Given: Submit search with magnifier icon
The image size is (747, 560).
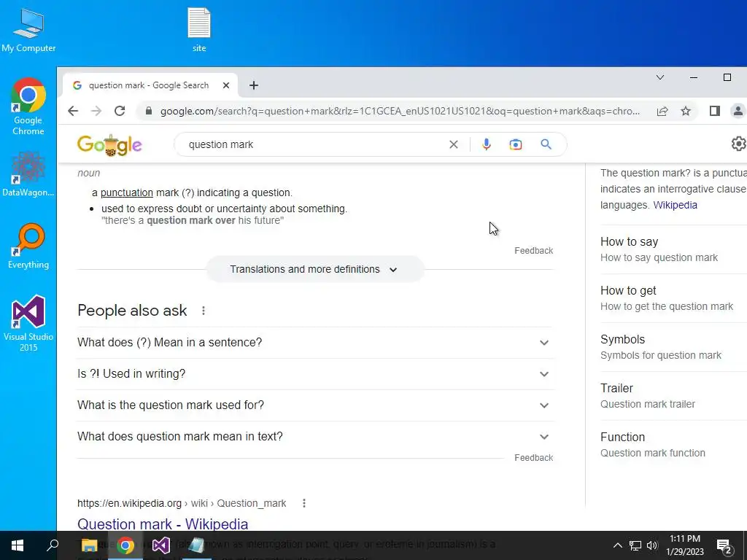Looking at the screenshot, I should (546, 144).
